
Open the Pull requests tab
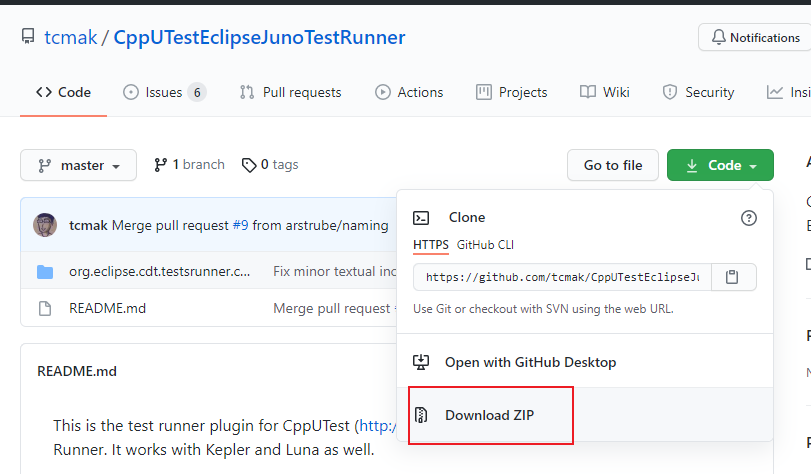(290, 92)
